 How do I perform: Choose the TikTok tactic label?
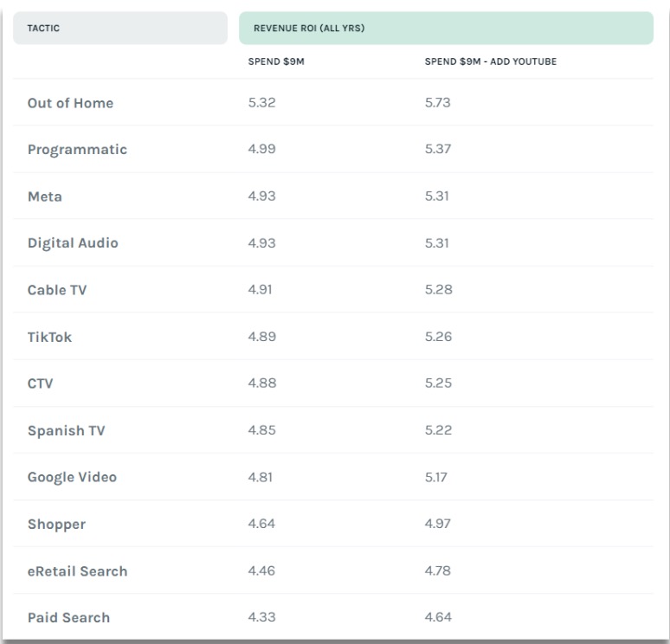click(x=49, y=338)
